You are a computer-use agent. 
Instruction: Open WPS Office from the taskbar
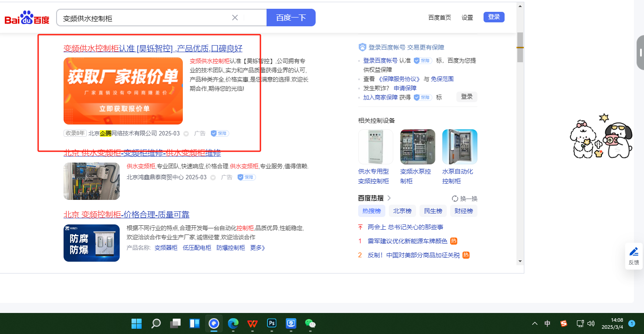253,324
